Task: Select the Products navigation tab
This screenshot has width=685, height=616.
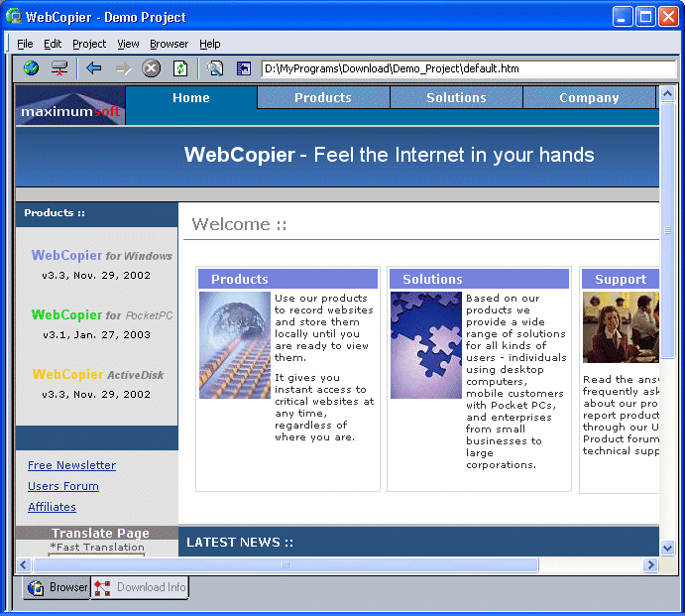Action: [323, 97]
